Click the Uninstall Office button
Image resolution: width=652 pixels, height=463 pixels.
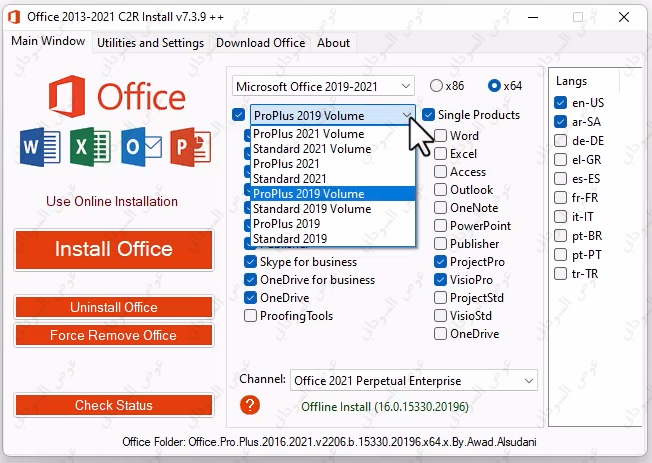(114, 307)
